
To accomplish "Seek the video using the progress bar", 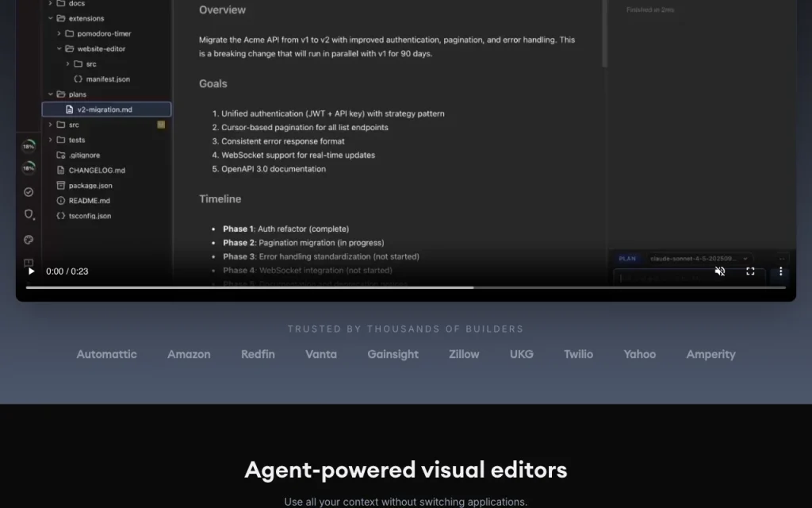I will pos(405,287).
